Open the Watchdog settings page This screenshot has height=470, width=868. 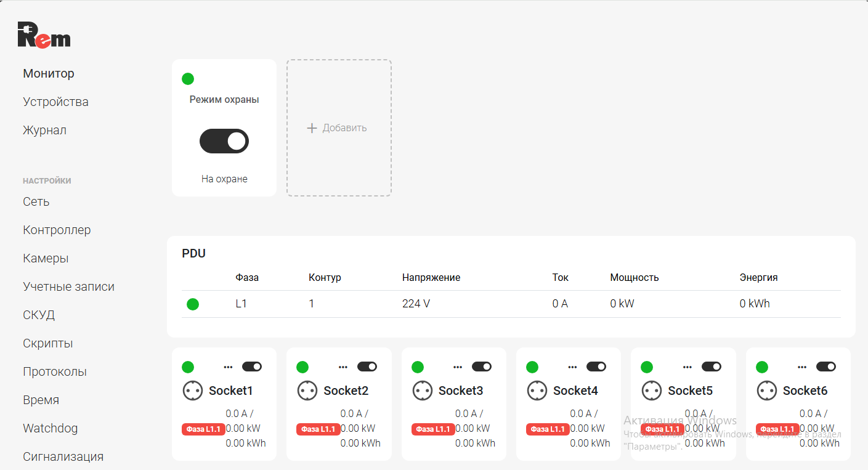[x=50, y=428]
